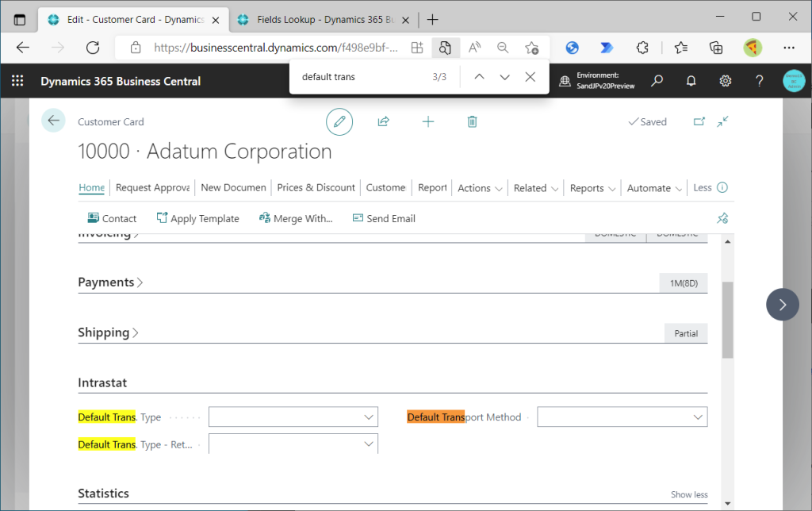Open the user account avatar

[793, 81]
